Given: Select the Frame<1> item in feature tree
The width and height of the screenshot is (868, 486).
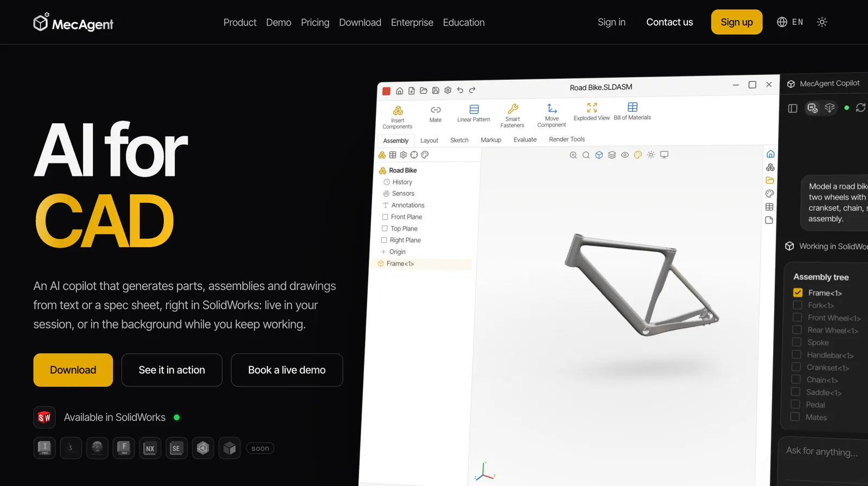Looking at the screenshot, I should coord(422,264).
